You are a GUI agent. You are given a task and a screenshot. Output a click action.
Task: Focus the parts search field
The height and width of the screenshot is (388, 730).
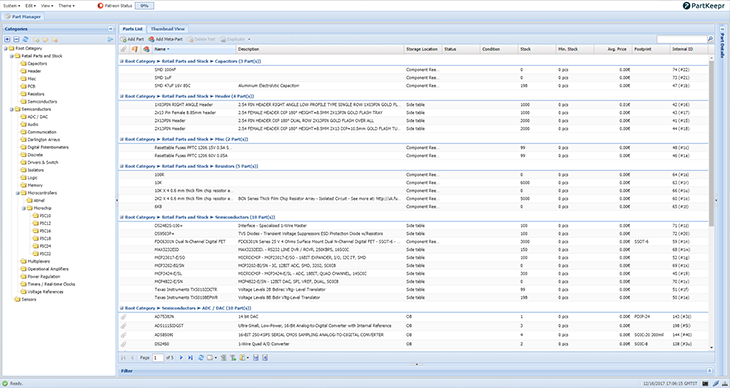[x=682, y=39]
